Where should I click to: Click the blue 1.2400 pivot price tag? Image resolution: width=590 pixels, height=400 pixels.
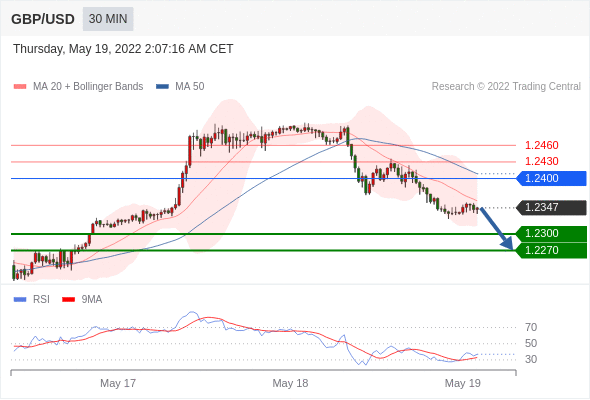click(x=551, y=178)
